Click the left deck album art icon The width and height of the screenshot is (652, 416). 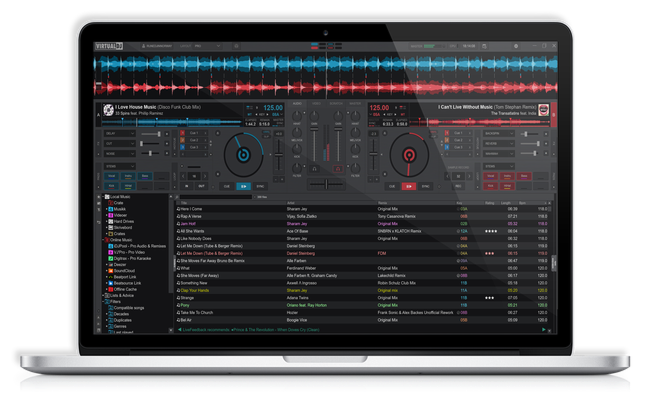(109, 110)
